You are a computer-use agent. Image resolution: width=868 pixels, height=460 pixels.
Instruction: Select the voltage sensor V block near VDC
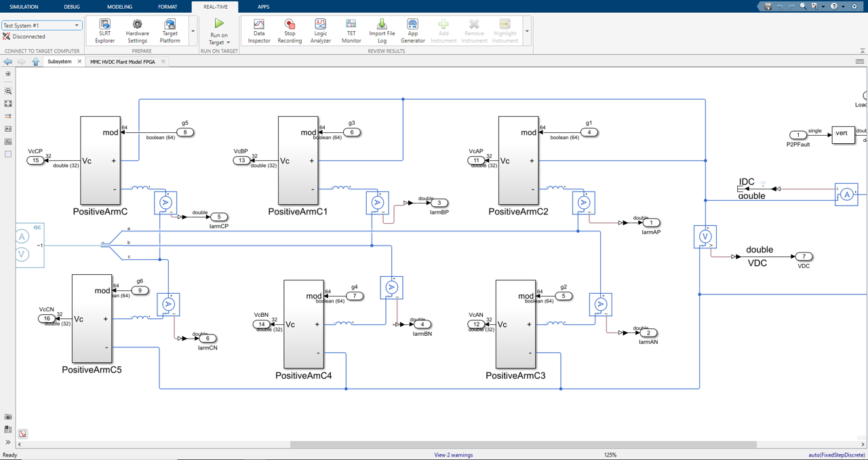click(705, 237)
